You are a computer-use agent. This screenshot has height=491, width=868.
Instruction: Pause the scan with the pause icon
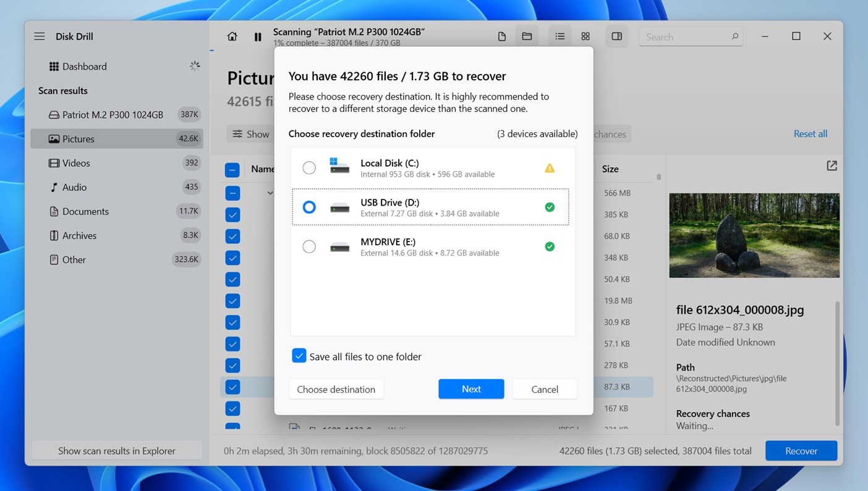[x=258, y=37]
